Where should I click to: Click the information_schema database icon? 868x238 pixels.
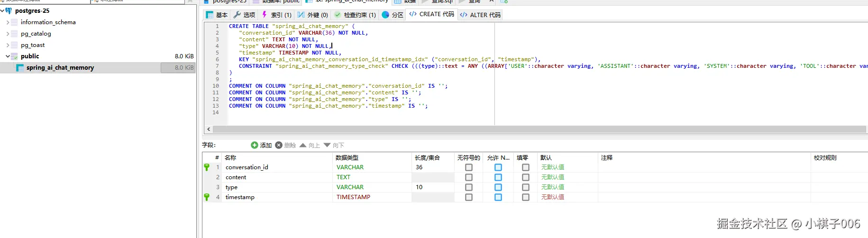click(15, 22)
